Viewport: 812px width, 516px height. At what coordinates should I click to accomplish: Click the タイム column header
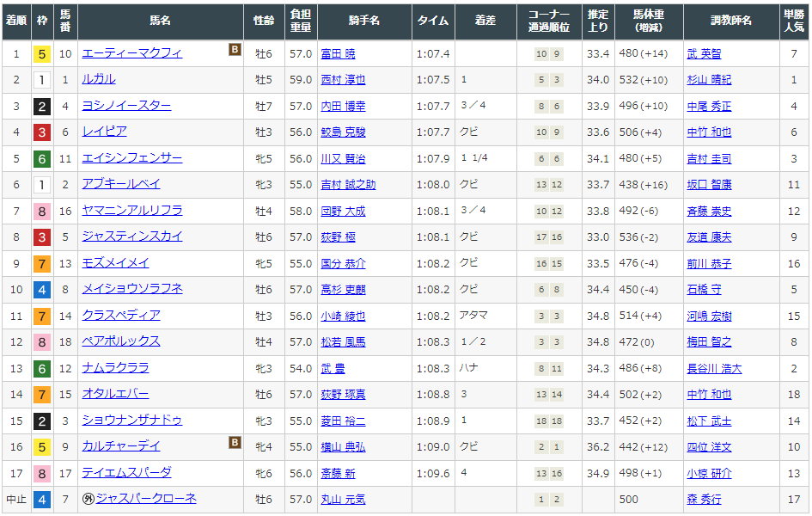pos(433,21)
